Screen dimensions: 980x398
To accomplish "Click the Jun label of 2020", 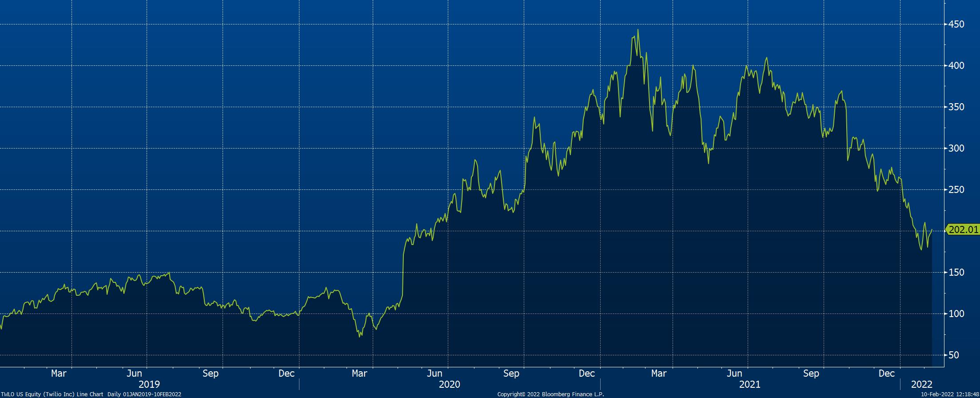I will coord(435,374).
